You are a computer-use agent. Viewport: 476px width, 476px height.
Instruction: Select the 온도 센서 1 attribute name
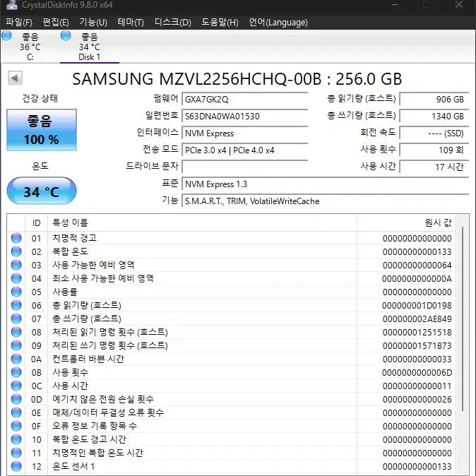73,466
